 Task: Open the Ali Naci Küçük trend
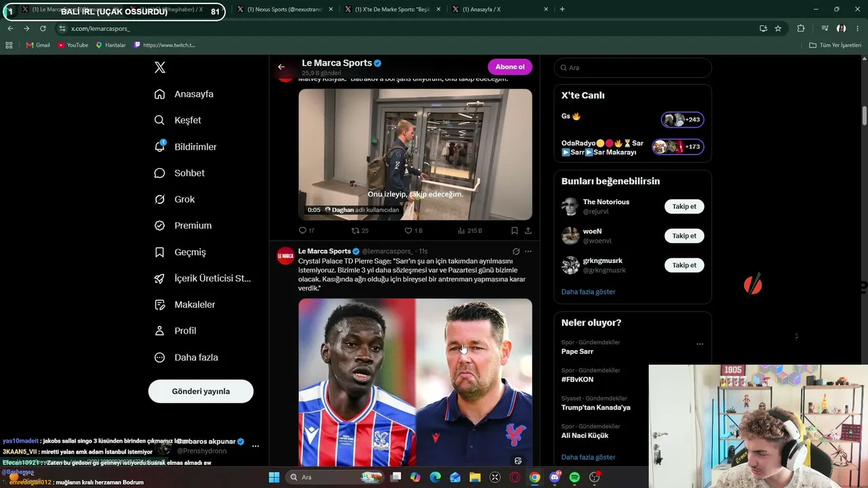pos(585,435)
